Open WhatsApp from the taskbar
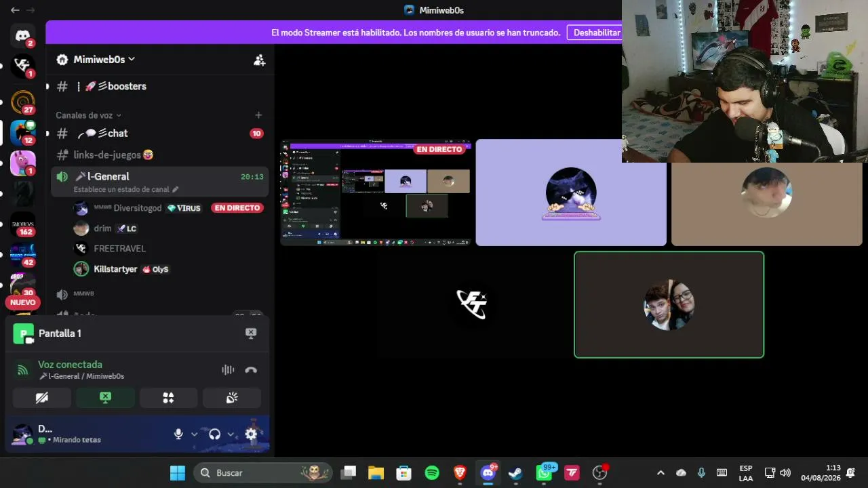This screenshot has height=488, width=868. 544,472
